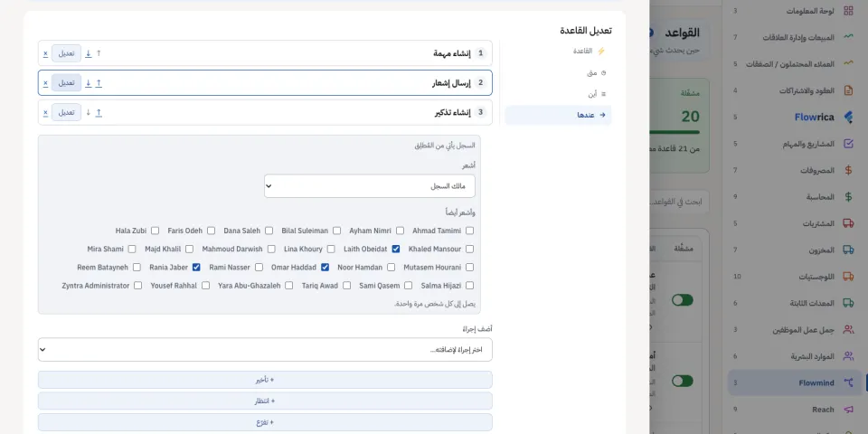
Task: Check the Tariq Awad checkbox
Action: coord(346,286)
